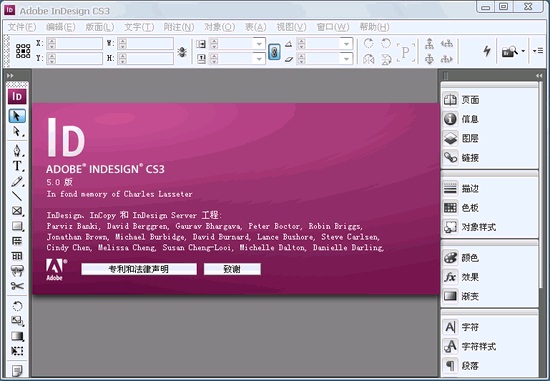Image resolution: width=550 pixels, height=381 pixels.
Task: Click the Adobe logo on splash screen
Action: click(x=55, y=269)
